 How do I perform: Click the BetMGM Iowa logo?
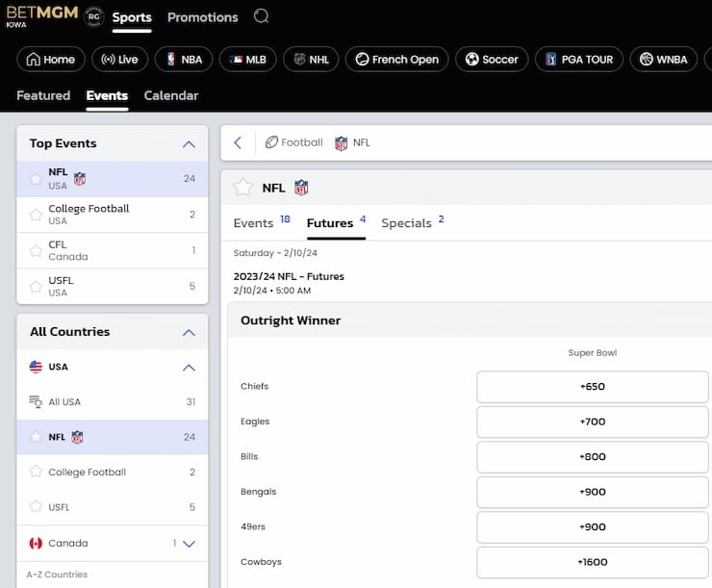tap(41, 16)
